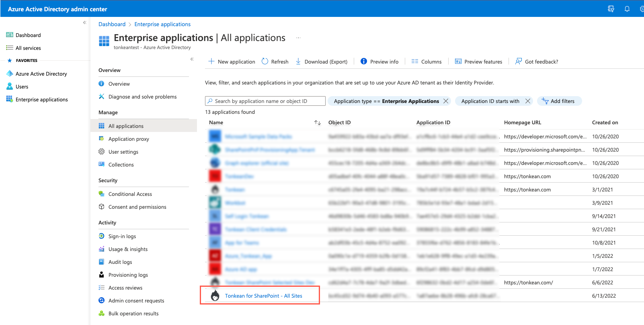Click the notifications bell icon
Viewport: 644px width, 325px height.
click(x=627, y=9)
